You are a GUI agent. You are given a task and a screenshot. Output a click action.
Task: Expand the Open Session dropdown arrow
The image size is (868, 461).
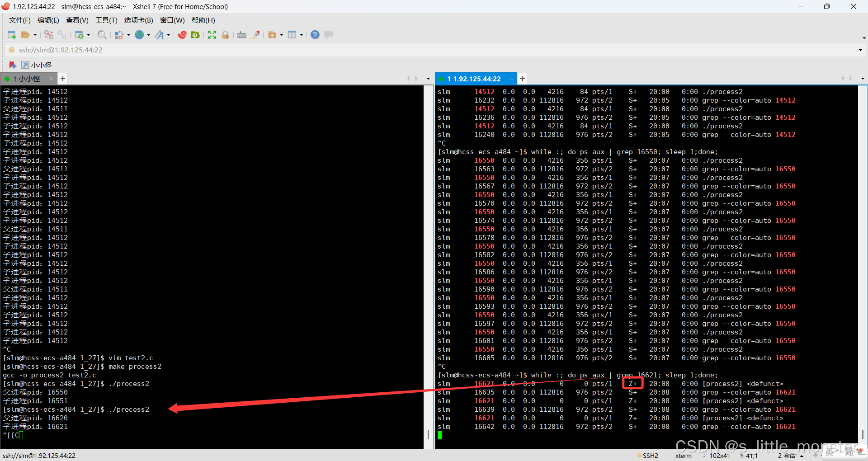(35, 35)
